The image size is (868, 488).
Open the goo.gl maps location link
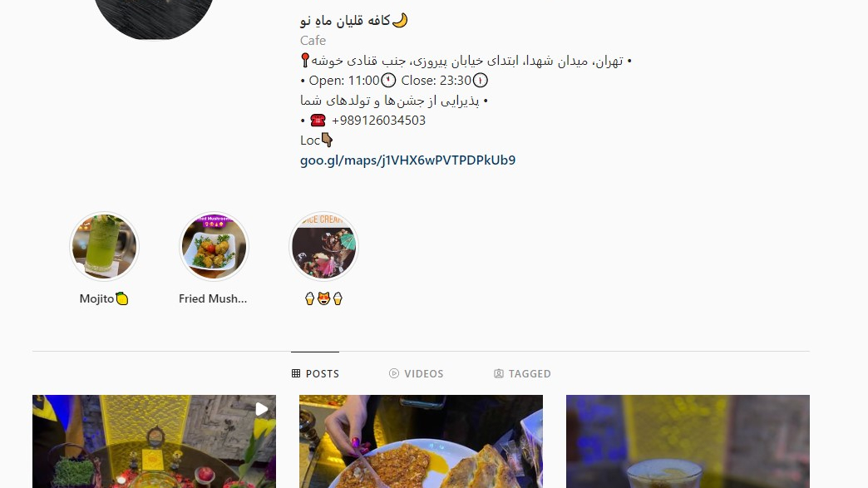click(407, 160)
